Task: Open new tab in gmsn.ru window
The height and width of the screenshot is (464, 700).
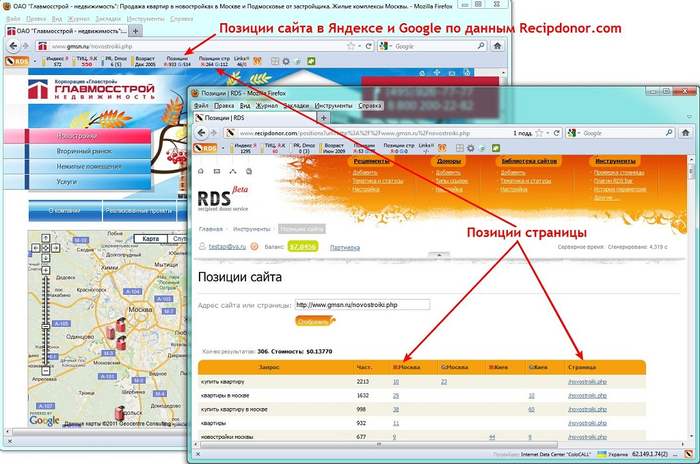Action: pyautogui.click(x=135, y=31)
